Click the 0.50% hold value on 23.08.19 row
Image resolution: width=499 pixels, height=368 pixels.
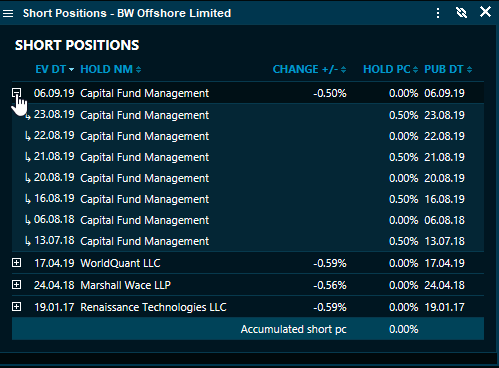[403, 115]
